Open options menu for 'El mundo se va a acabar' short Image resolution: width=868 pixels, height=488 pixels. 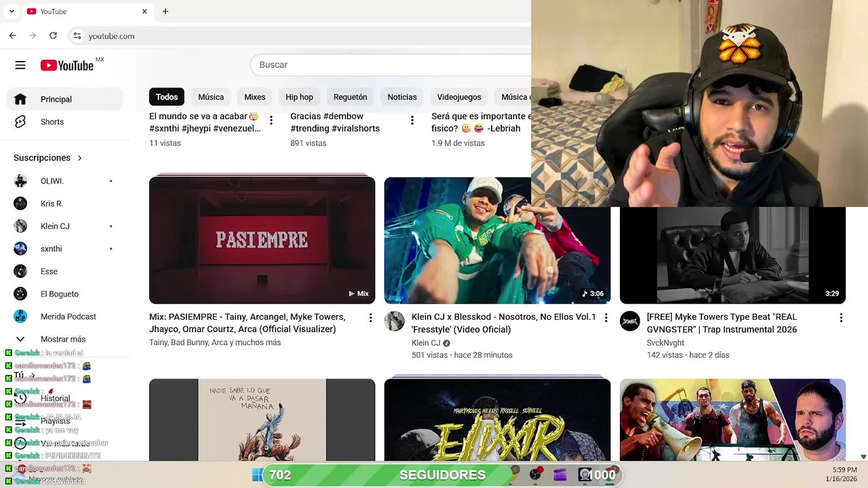click(x=271, y=120)
